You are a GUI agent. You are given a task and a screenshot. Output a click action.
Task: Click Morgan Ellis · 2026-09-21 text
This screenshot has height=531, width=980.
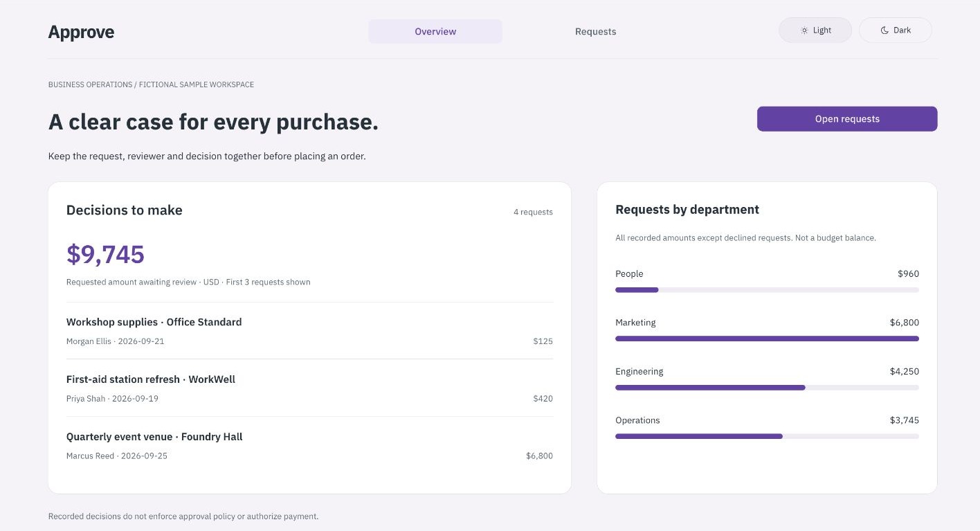click(x=116, y=341)
